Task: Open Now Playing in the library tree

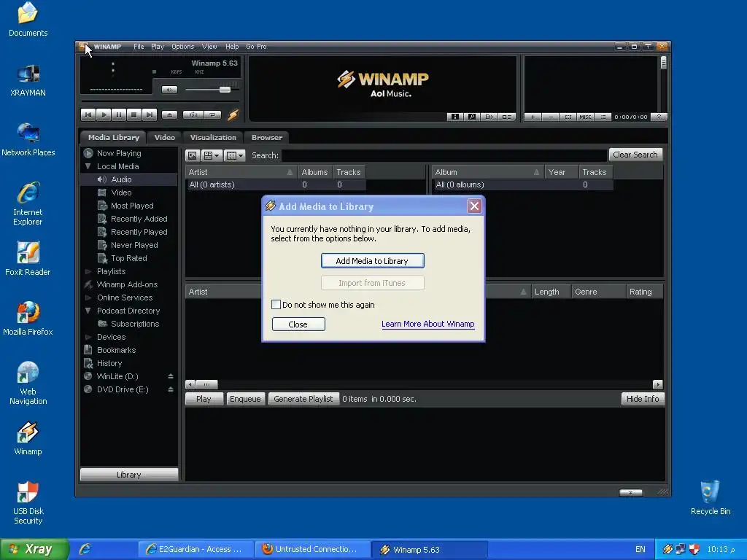Action: [x=119, y=153]
